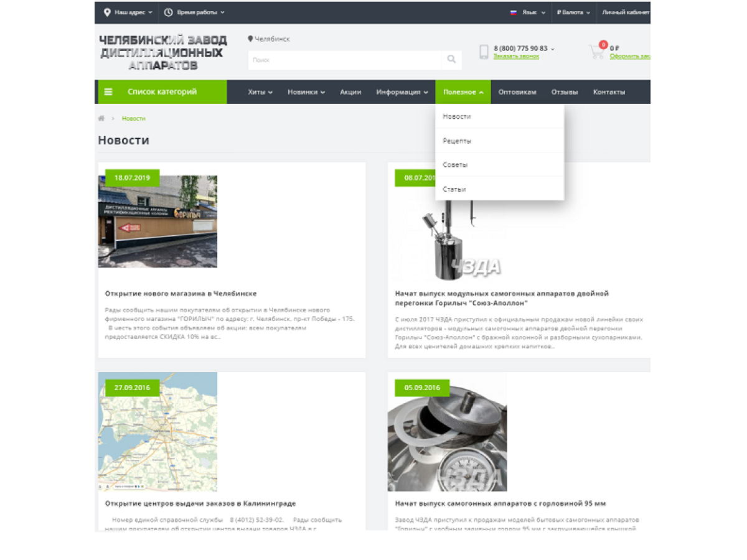The image size is (747, 560).
Task: Expand the Наш адрес dropdown
Action: click(128, 12)
